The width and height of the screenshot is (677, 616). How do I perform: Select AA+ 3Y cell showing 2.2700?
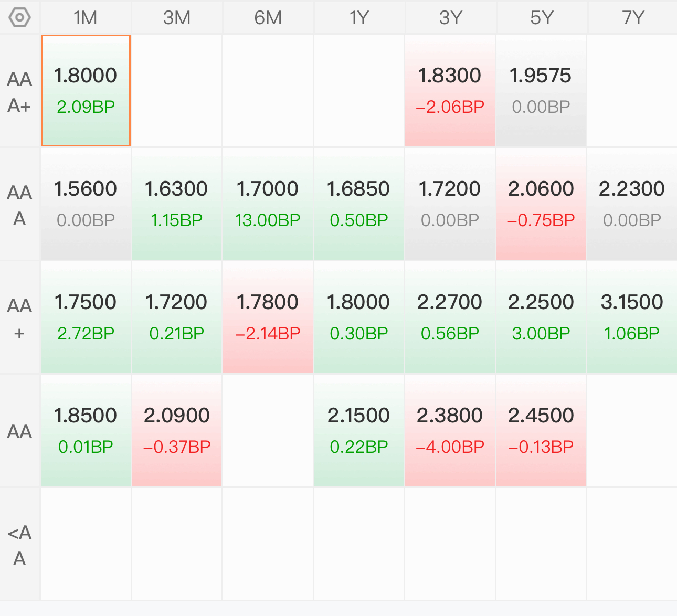(450, 317)
